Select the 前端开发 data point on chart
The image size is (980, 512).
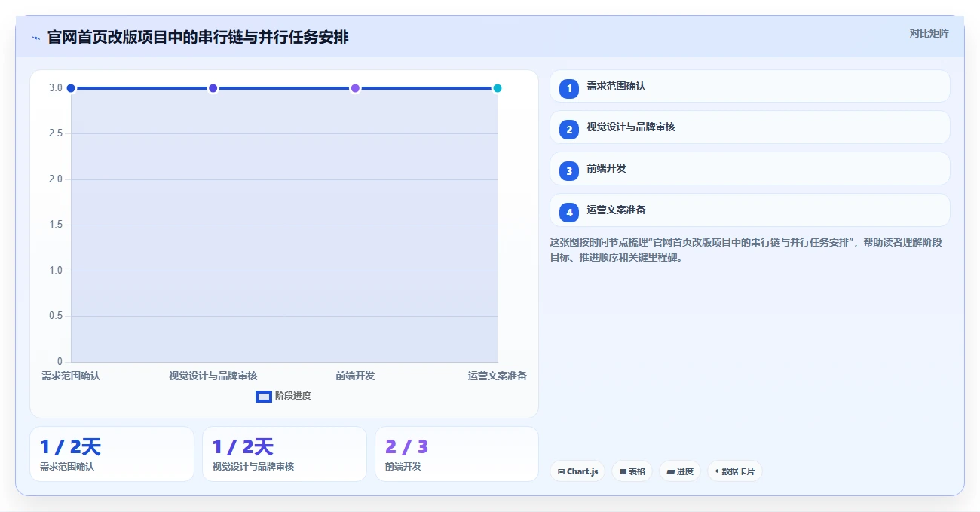click(355, 88)
